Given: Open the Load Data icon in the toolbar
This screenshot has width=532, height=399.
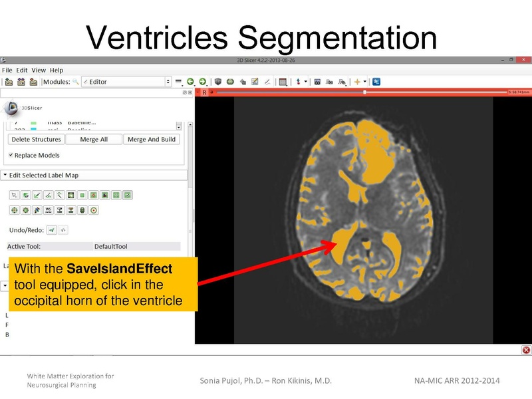Looking at the screenshot, I should [x=9, y=80].
